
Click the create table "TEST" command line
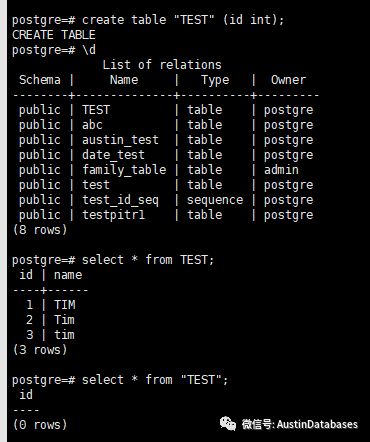point(148,20)
